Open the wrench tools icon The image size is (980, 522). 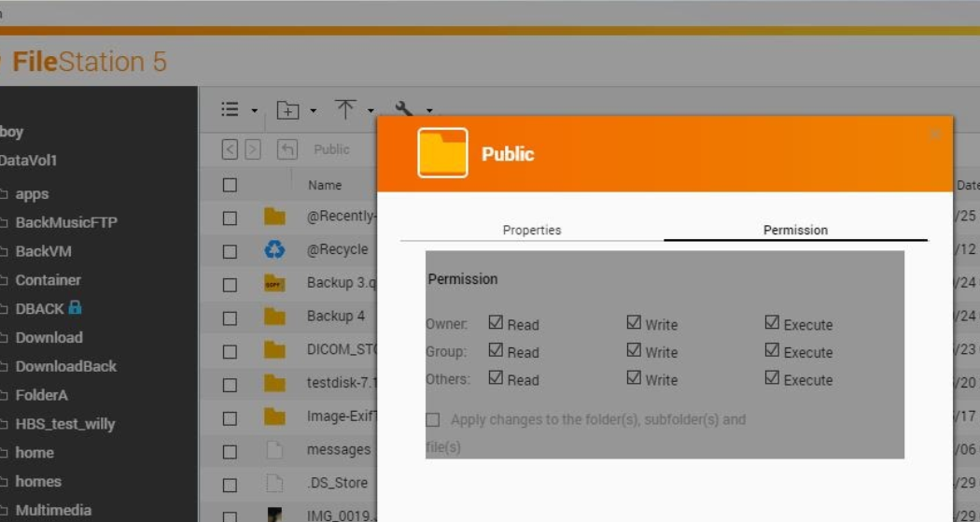[404, 108]
